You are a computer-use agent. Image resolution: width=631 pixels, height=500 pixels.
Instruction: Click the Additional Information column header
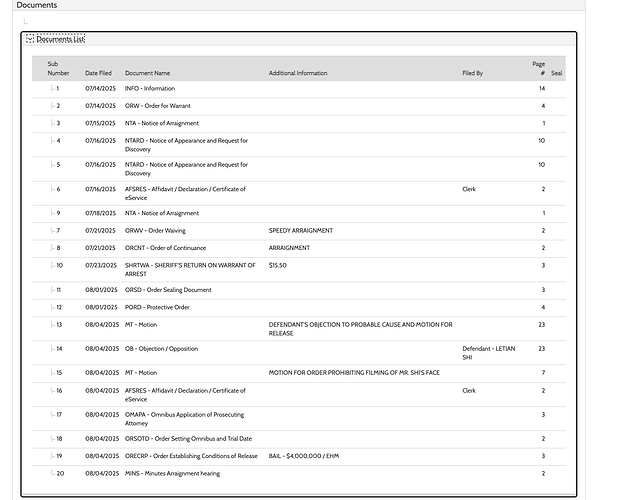coord(297,73)
